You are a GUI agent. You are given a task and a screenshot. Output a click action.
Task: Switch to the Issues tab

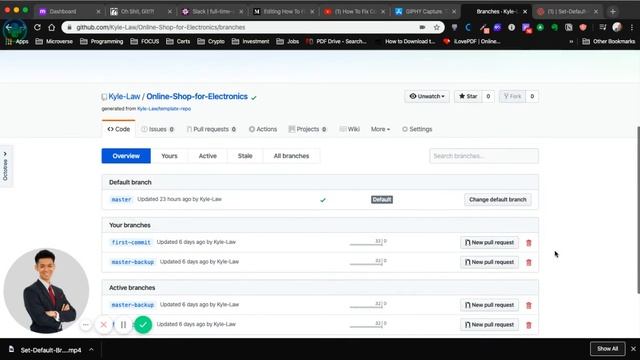(158, 129)
